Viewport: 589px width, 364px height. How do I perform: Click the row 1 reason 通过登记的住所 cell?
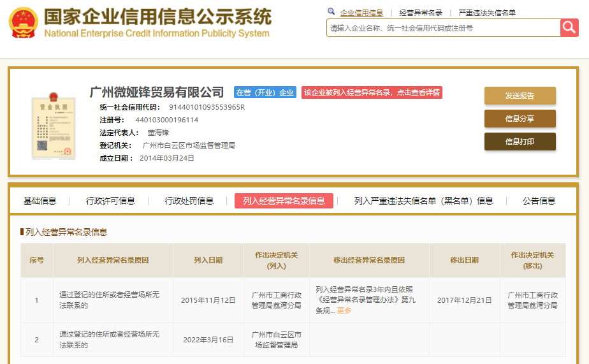[113, 300]
